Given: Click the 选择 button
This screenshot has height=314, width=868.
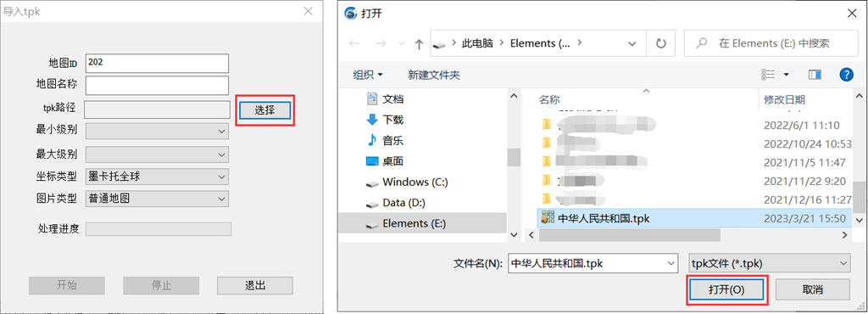Looking at the screenshot, I should (265, 110).
